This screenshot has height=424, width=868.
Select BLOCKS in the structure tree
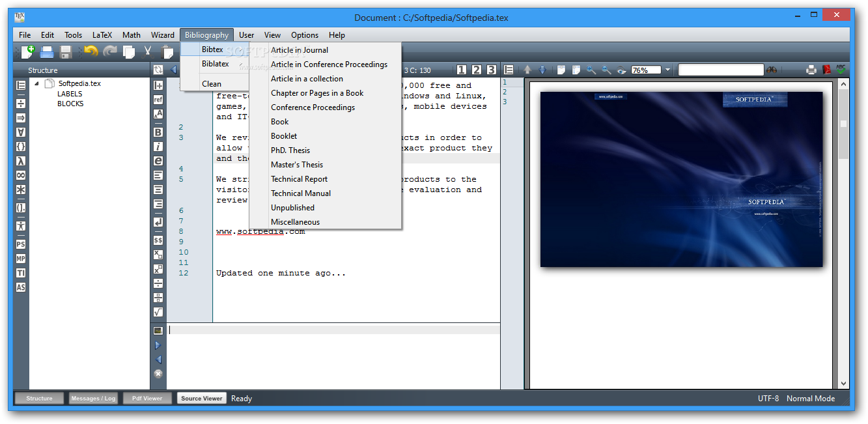[70, 104]
